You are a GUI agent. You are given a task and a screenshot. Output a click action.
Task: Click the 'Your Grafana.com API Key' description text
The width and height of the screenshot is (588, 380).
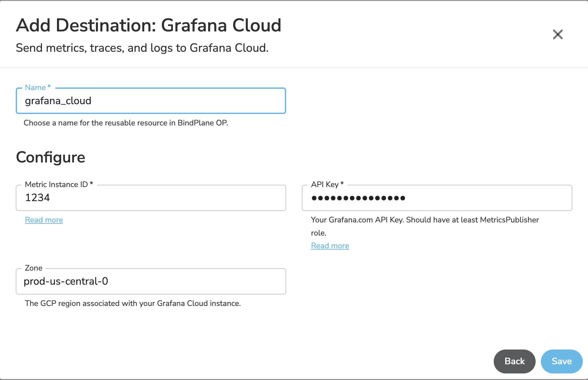click(x=425, y=226)
